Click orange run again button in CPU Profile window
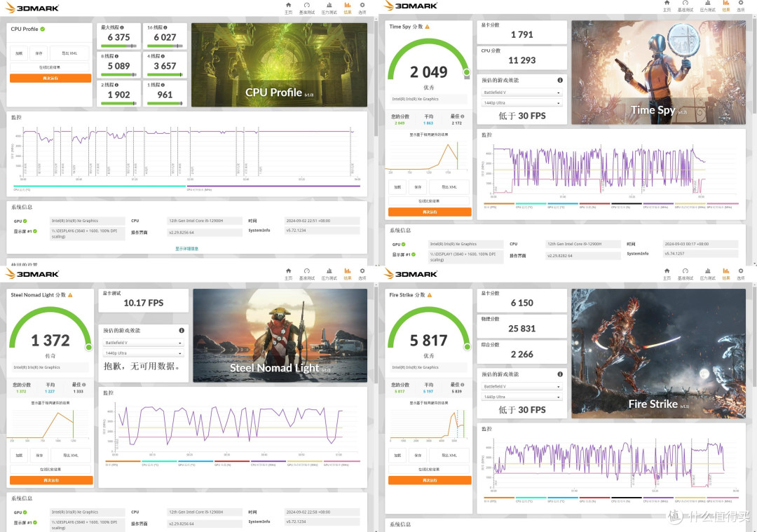Viewport: 757px width, 532px height. (50, 79)
